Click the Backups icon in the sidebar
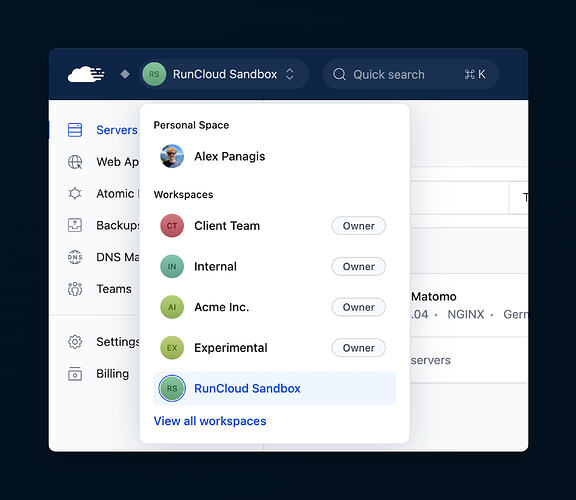Viewport: 576px width, 500px height. (75, 225)
